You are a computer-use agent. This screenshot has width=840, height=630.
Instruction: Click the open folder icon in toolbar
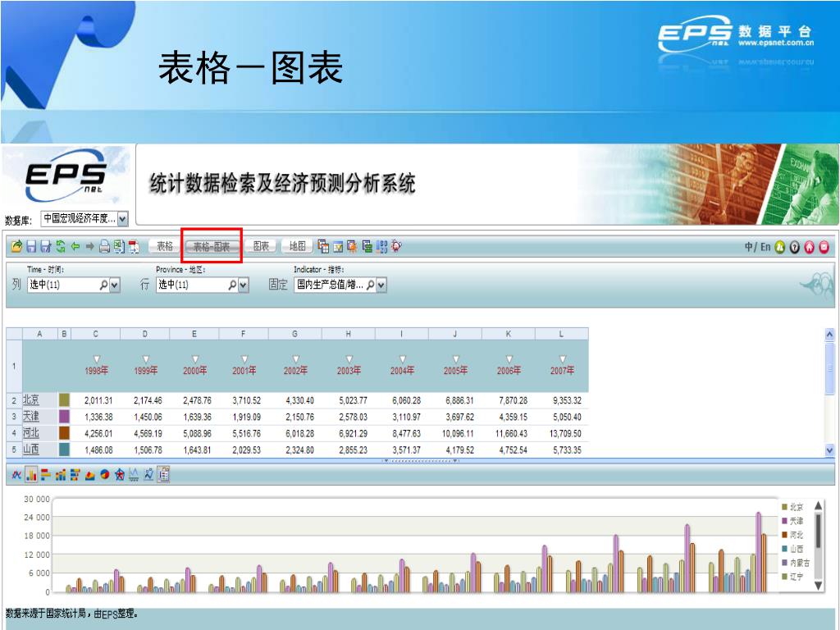[16, 246]
